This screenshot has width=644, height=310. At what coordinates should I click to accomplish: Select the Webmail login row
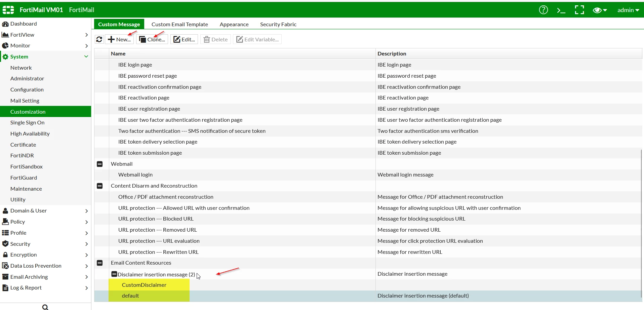click(x=368, y=175)
